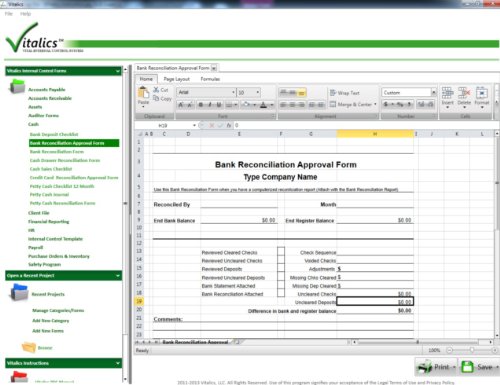
Task: Switch to the Formulas ribbon tab
Action: 210,79
